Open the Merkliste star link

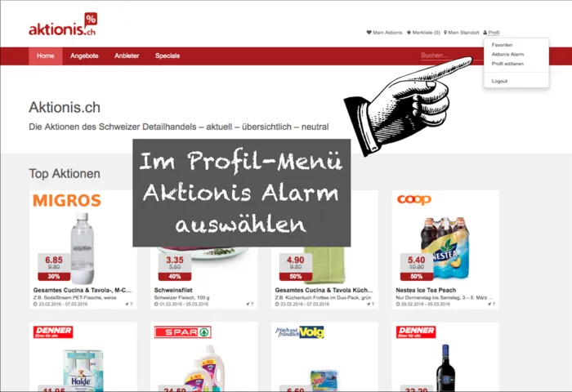[x=423, y=33]
